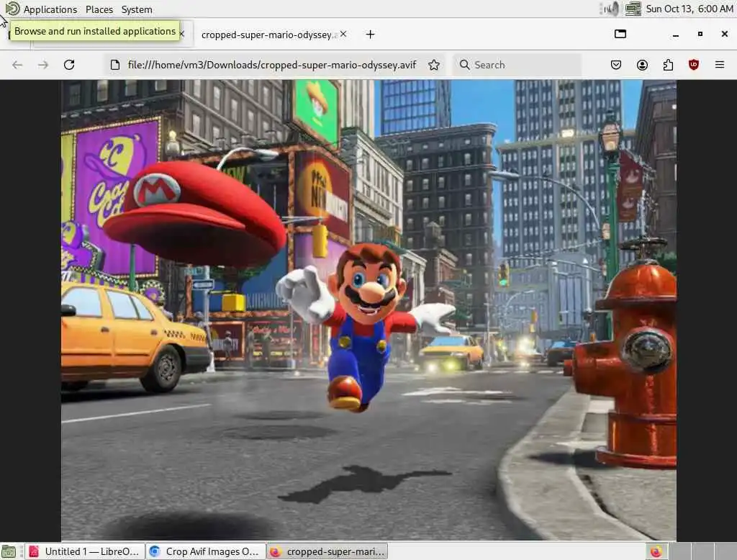This screenshot has width=737, height=560.
Task: Click into the Search box
Action: [517, 65]
